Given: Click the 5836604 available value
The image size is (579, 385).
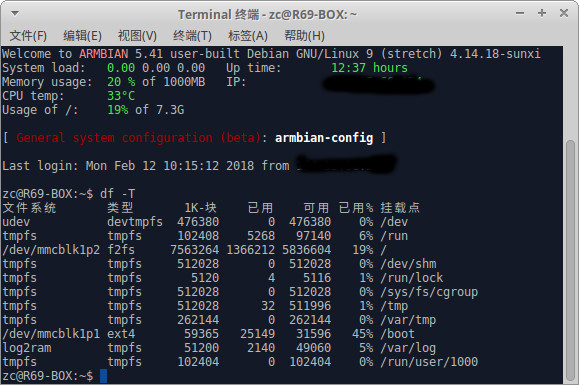Looking at the screenshot, I should [x=306, y=250].
